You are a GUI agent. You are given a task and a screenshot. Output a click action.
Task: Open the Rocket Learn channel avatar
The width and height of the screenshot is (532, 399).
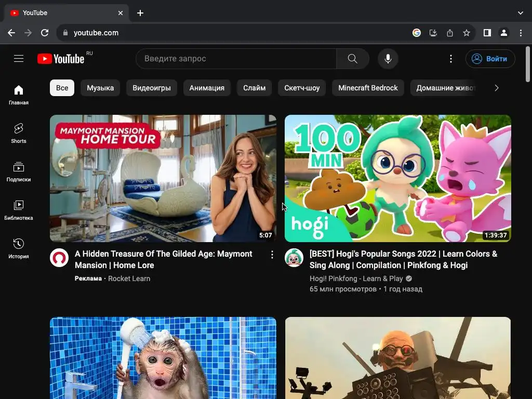point(59,258)
